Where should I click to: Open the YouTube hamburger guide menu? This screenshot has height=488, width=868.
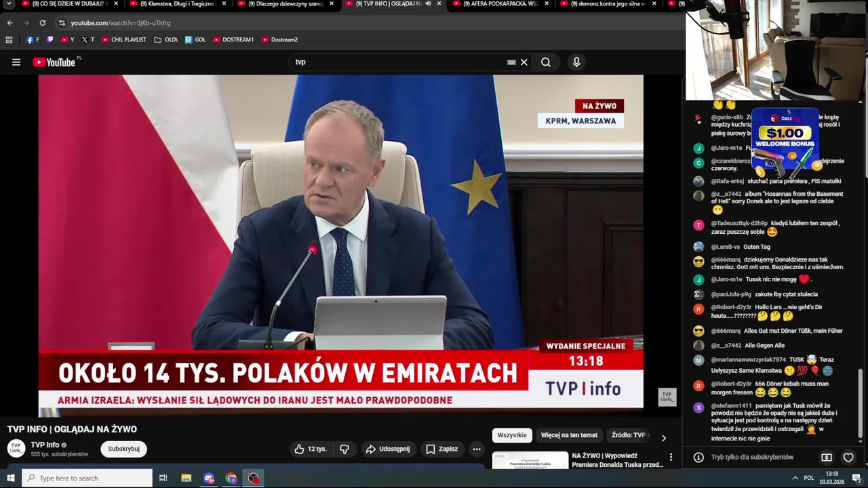(x=16, y=62)
